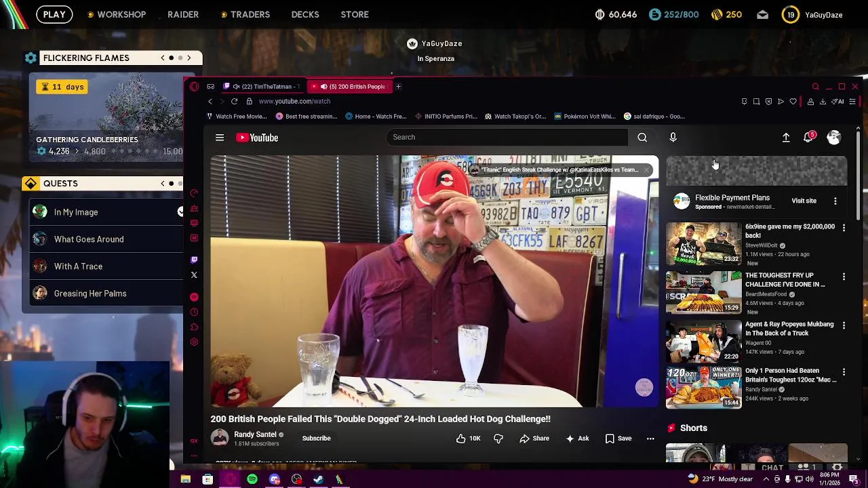The width and height of the screenshot is (868, 488).
Task: Click the Ask button under video
Action: (576, 439)
